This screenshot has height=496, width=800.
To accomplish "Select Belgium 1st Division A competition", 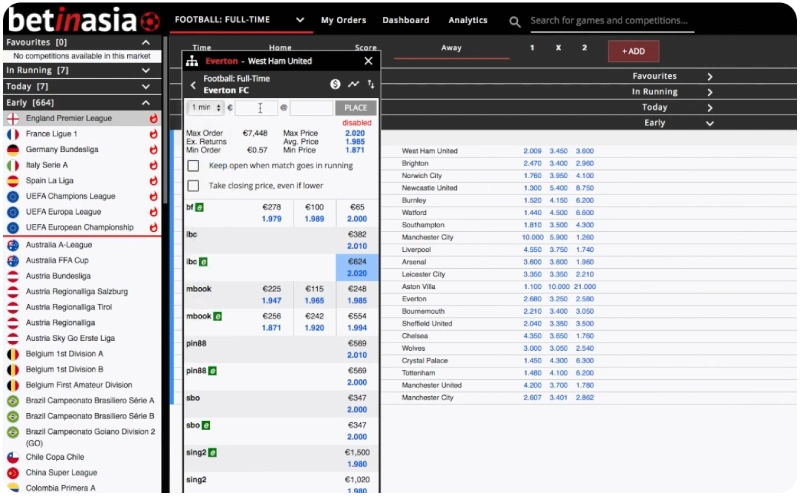I will (x=64, y=354).
